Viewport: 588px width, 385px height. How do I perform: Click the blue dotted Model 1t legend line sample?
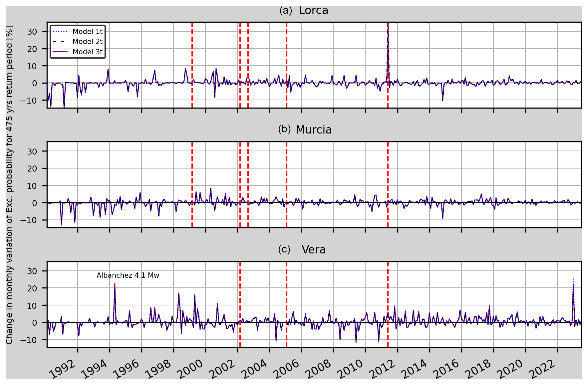tap(60, 32)
